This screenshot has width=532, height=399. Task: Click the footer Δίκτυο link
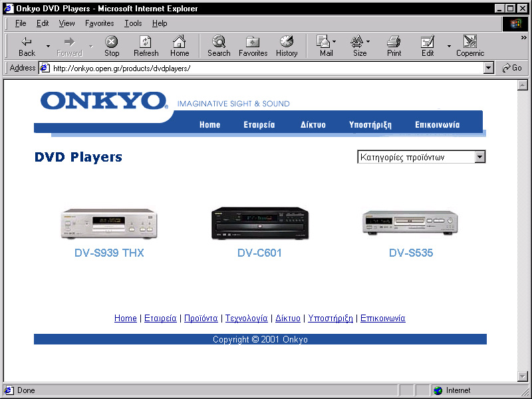click(x=288, y=319)
